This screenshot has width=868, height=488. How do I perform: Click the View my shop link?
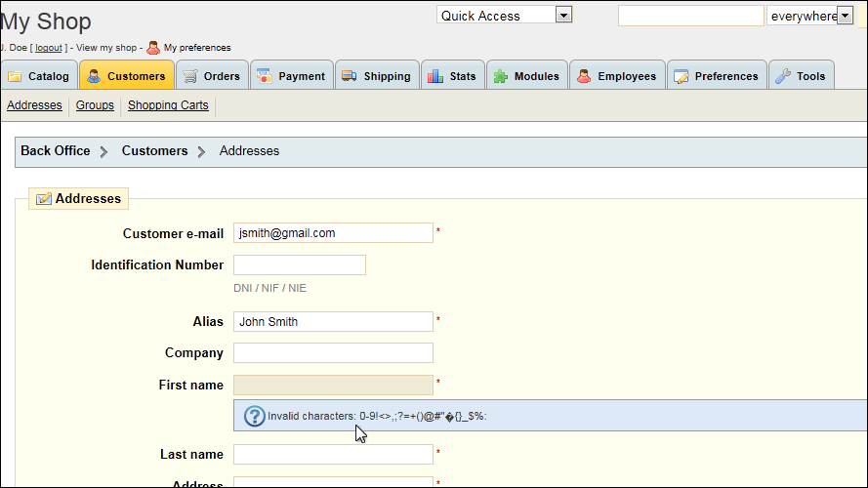[x=106, y=48]
